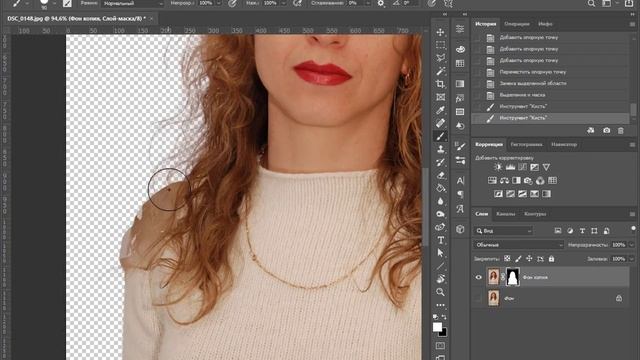Open layer opacity 'Непрозрачность' dropdown arrow
This screenshot has width=640, height=360.
point(632,245)
